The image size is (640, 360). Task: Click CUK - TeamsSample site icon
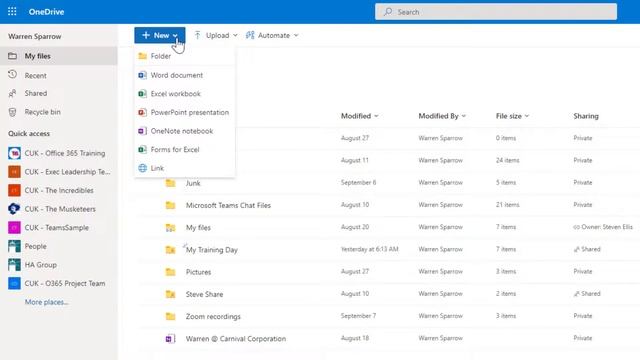[x=14, y=227]
